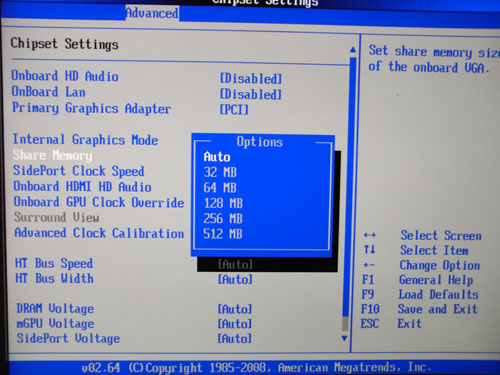Open the OnBoard Lan [Disabled] value

[251, 94]
